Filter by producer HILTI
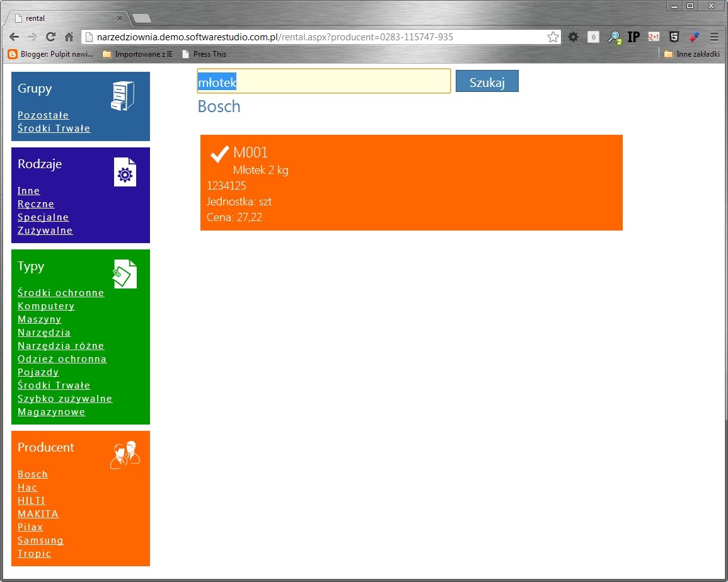This screenshot has width=728, height=582. pos(32,501)
